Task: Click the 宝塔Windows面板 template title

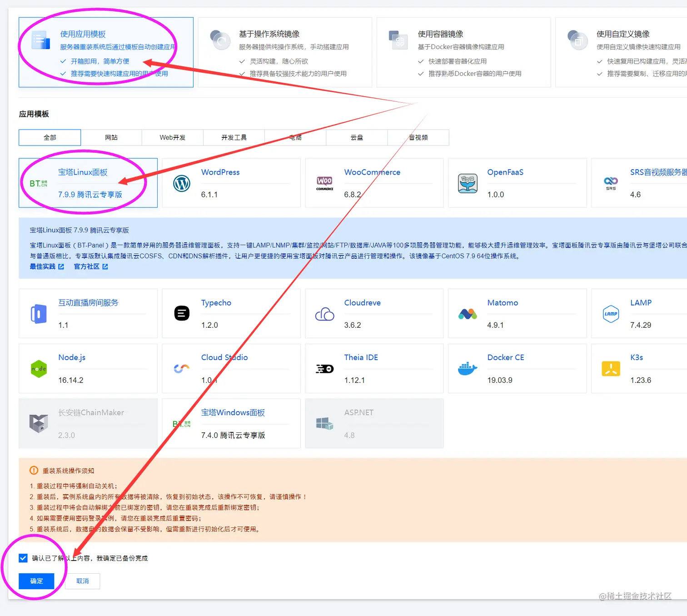Action: [233, 413]
